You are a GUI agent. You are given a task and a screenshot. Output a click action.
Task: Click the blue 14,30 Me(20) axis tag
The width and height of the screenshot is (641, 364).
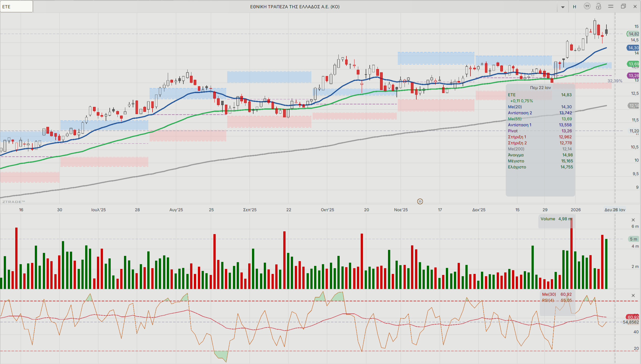point(633,48)
